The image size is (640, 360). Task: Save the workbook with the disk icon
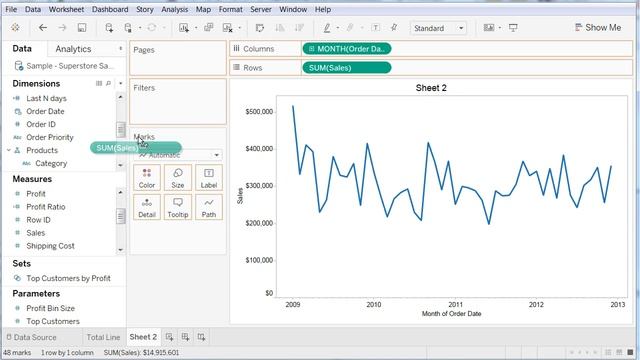click(82, 28)
